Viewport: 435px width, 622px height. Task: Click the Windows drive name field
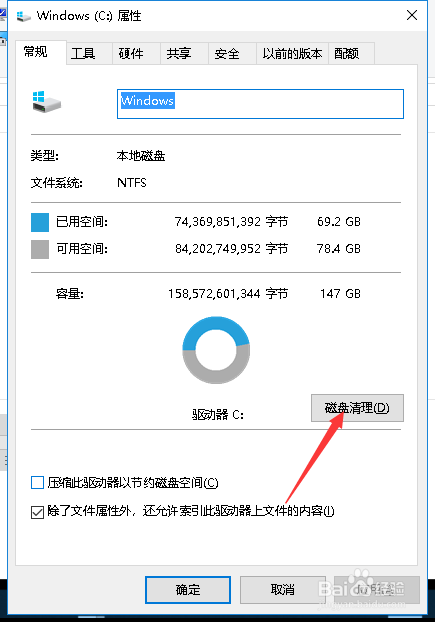click(260, 104)
